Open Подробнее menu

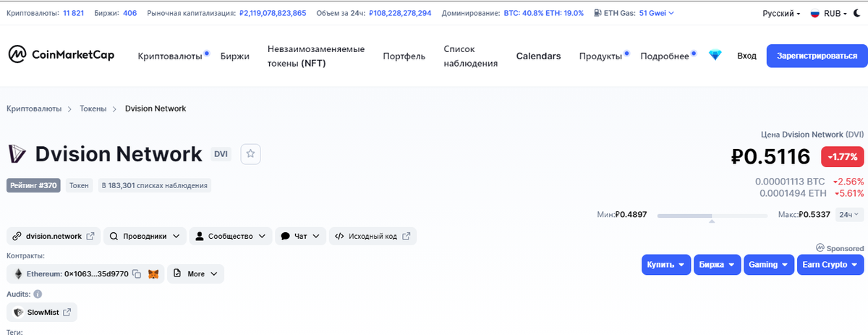(x=666, y=56)
